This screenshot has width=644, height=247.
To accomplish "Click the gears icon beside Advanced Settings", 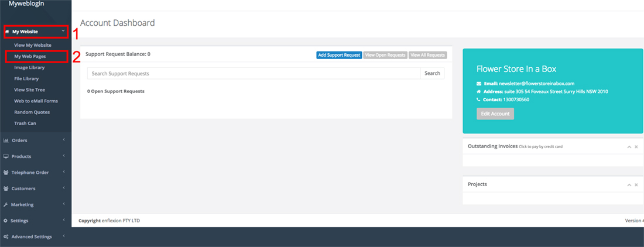I will 6,236.
